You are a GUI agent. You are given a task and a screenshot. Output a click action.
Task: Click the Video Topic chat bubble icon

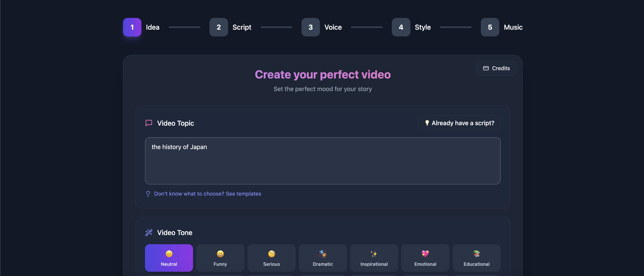[x=149, y=123]
